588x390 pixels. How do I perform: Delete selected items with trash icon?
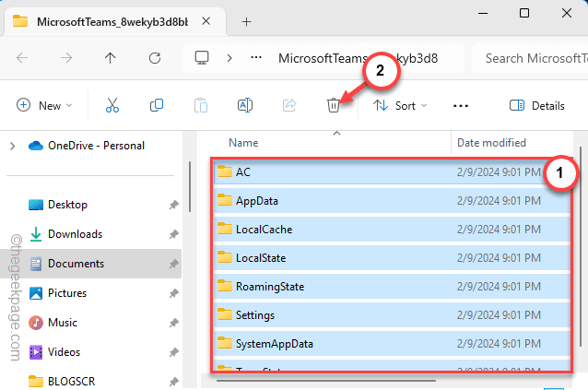pyautogui.click(x=334, y=105)
